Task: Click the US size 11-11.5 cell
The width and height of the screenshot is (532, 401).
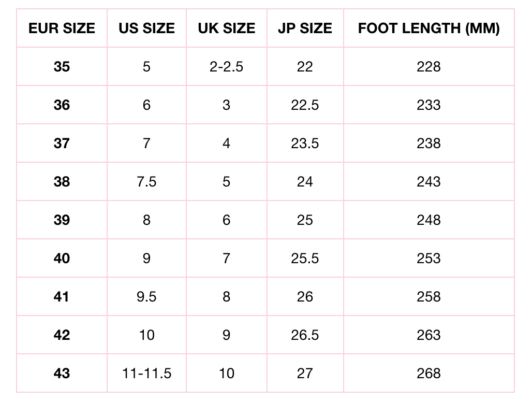Action: 146,374
